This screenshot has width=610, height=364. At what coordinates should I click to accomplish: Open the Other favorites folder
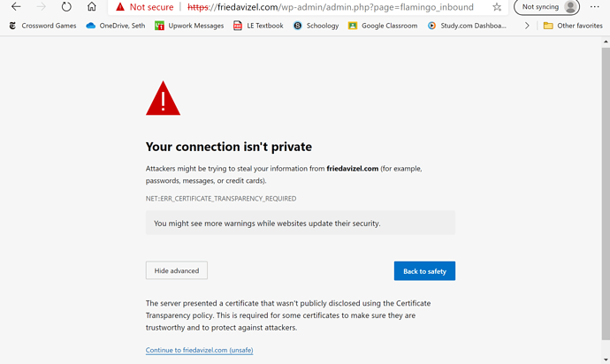(x=573, y=26)
